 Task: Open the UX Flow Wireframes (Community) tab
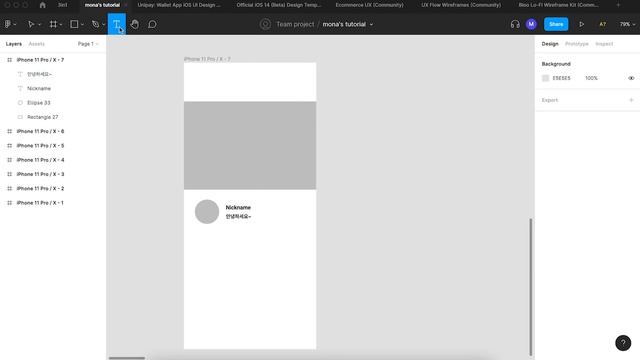pos(461,5)
